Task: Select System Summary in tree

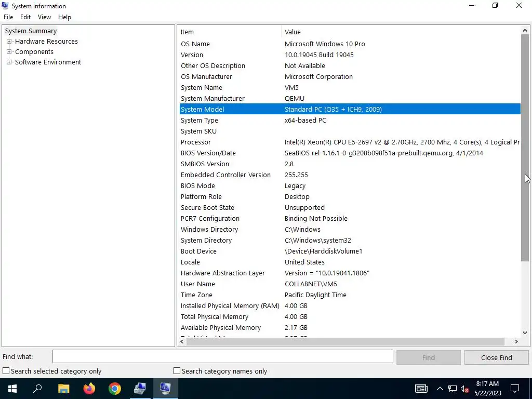Action: [31, 31]
